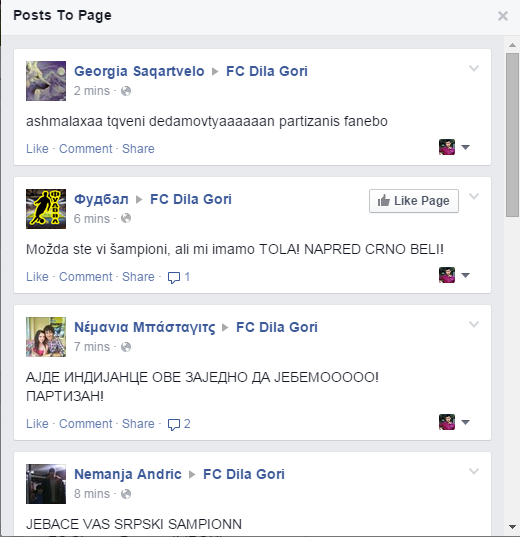
Task: Click the vertical scrollbar thumb
Action: 512,135
